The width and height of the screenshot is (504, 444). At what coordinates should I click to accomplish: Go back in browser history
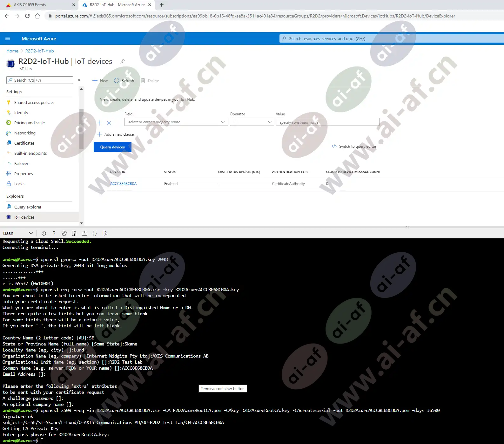(7, 16)
